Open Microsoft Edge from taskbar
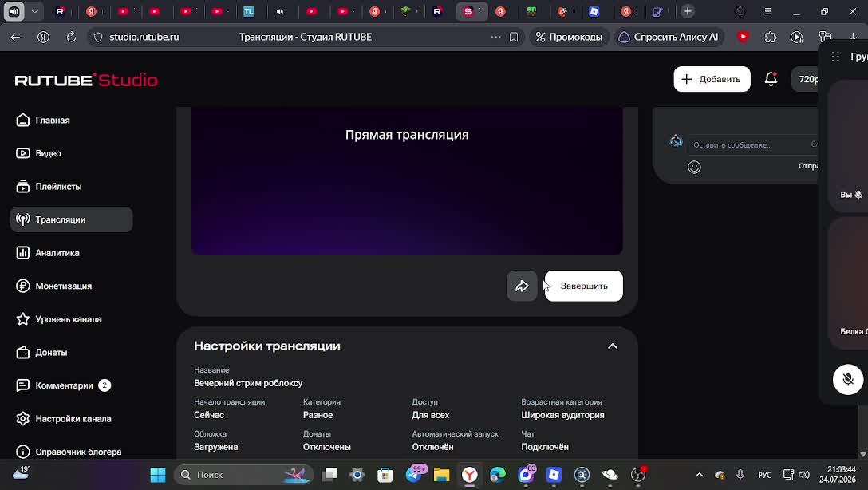Viewport: 868px width, 490px height. click(498, 475)
